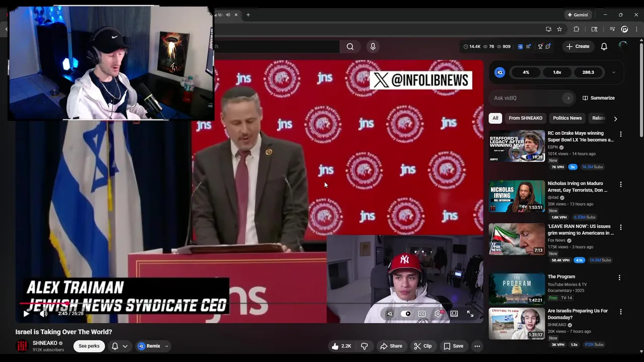Screen dimensions: 644x362
Task: Open vidIQ list icon in header bar
Action: pos(528,47)
